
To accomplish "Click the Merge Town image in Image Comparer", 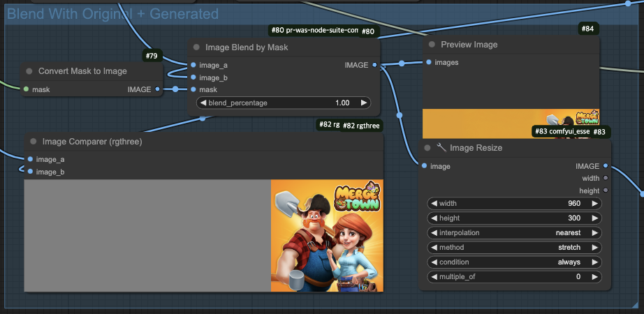I will pyautogui.click(x=327, y=236).
